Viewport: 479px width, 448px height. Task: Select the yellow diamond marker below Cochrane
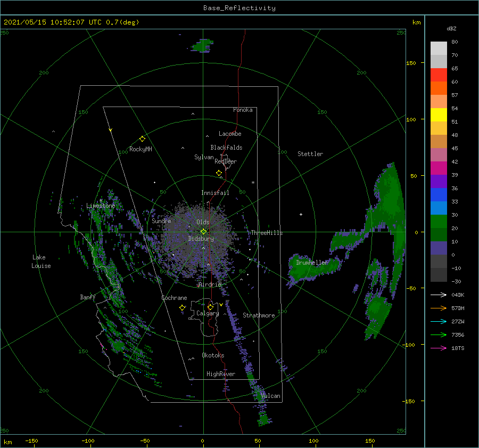182,308
